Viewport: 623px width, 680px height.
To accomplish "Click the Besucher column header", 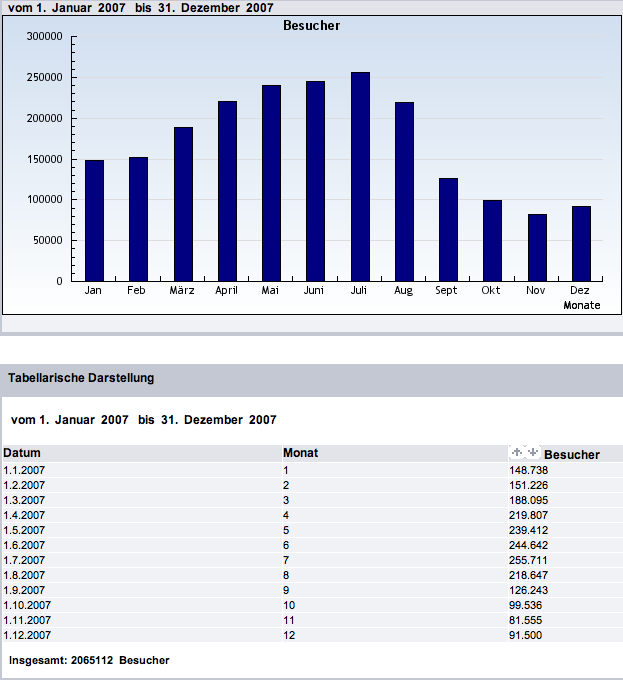I will (x=571, y=454).
